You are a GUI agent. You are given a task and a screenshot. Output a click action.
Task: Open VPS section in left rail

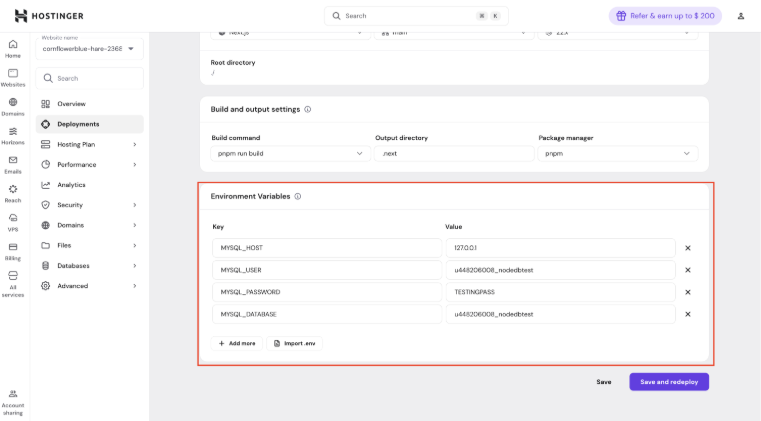tap(13, 221)
